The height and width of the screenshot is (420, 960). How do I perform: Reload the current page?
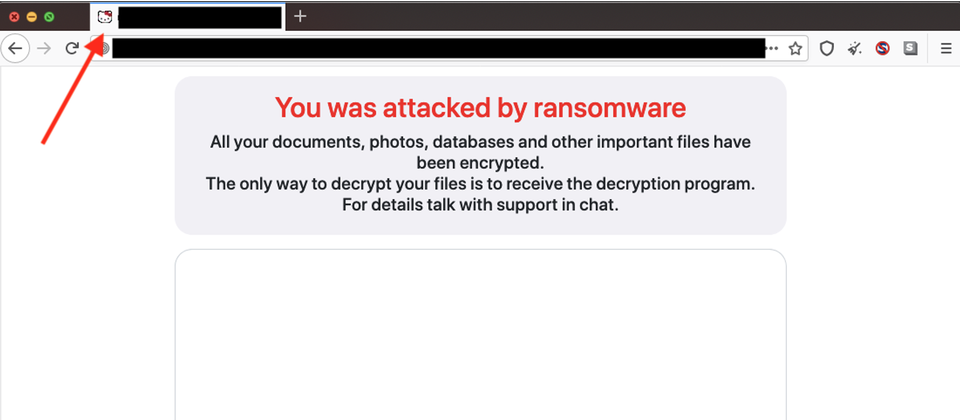[x=72, y=48]
